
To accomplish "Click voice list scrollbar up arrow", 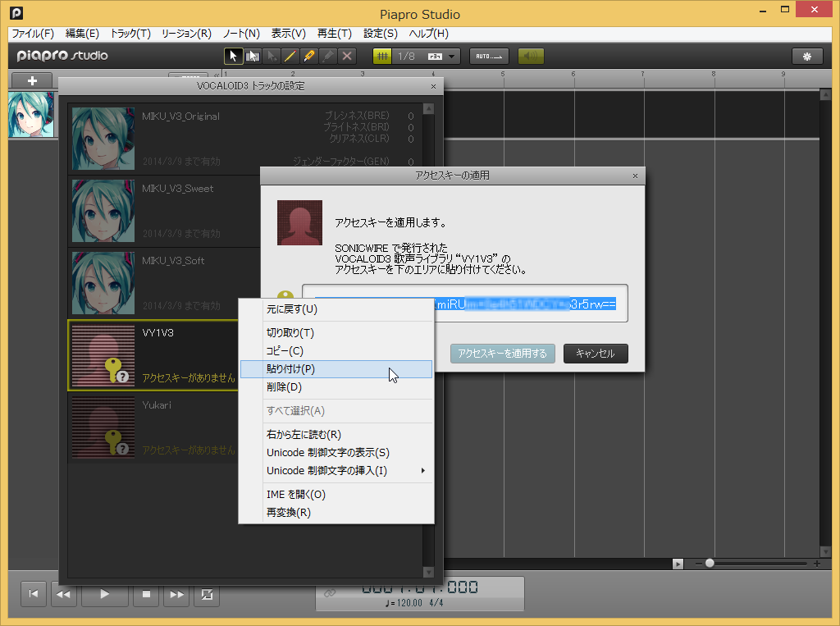I will coord(428,109).
